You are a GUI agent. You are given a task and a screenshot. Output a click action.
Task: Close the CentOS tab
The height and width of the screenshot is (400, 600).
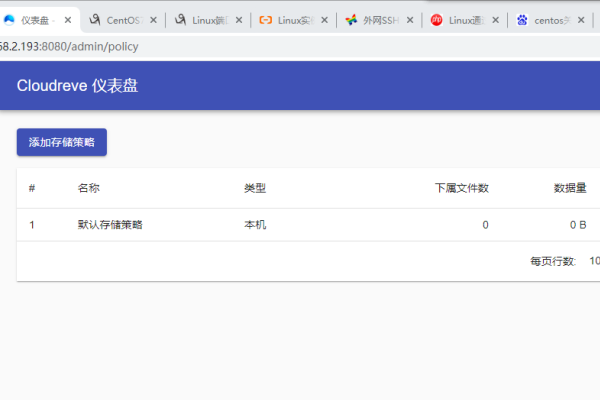coord(153,20)
